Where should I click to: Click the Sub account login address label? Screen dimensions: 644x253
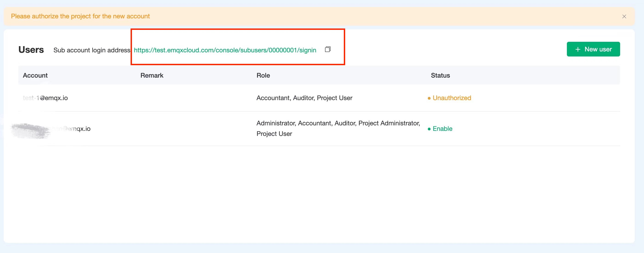click(x=92, y=50)
